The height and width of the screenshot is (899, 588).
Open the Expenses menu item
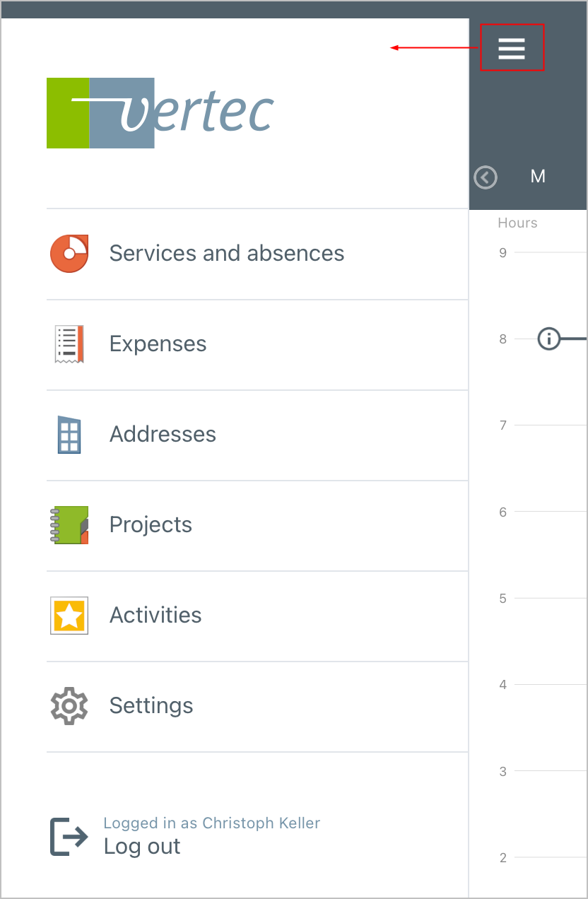click(158, 343)
